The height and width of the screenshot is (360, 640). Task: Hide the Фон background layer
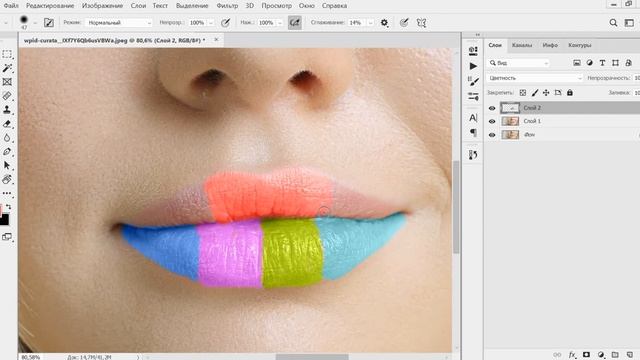pos(492,135)
